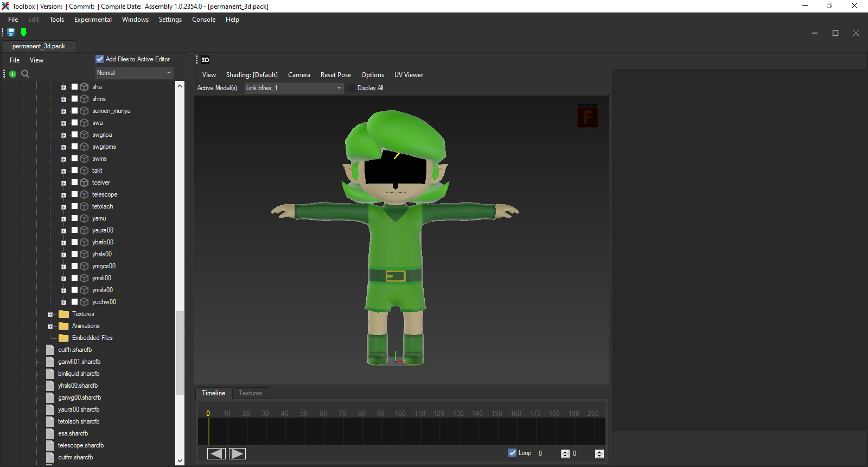868x467 pixels.
Task: Click the Embedded Files folder icon
Action: click(63, 338)
